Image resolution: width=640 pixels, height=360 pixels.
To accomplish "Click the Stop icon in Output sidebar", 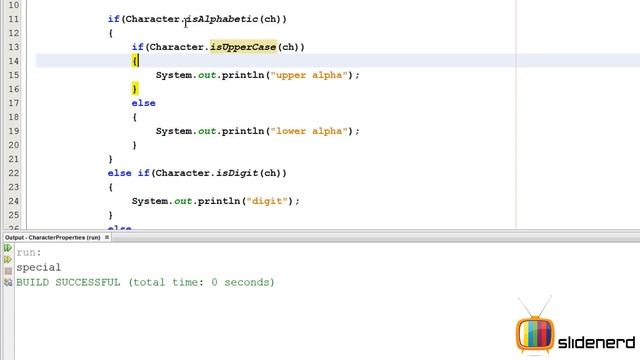I will pyautogui.click(x=8, y=271).
